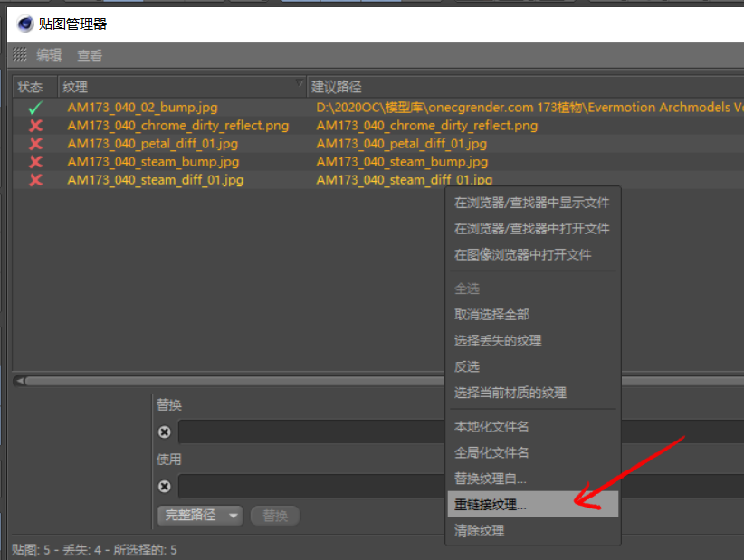Click into the 替换 text field
This screenshot has width=744, height=560.
(311, 432)
